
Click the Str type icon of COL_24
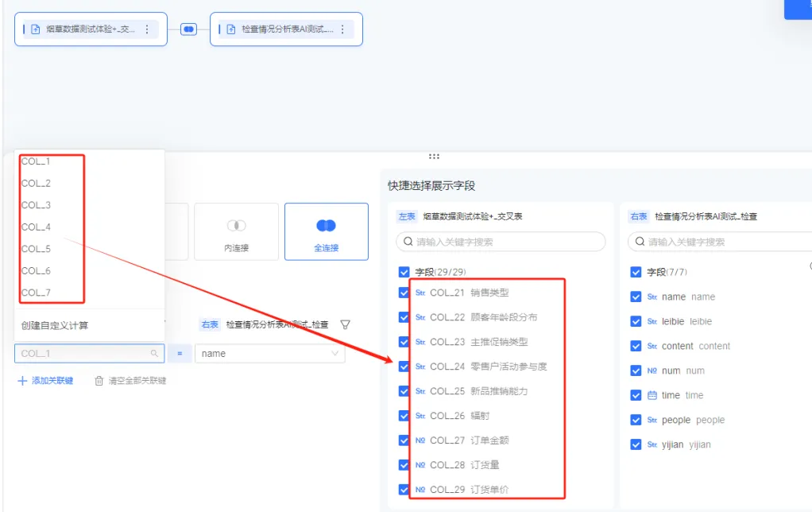(x=420, y=367)
